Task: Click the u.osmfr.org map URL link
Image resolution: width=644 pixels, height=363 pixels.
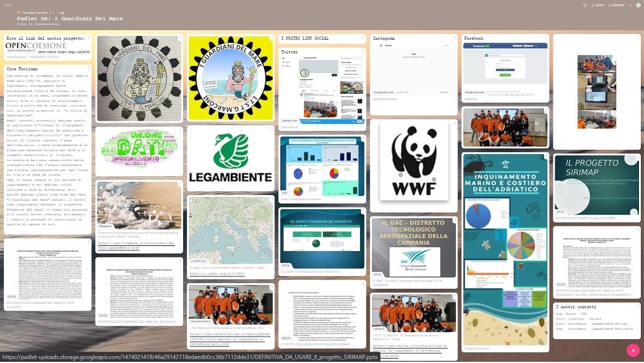Action: tap(217, 274)
